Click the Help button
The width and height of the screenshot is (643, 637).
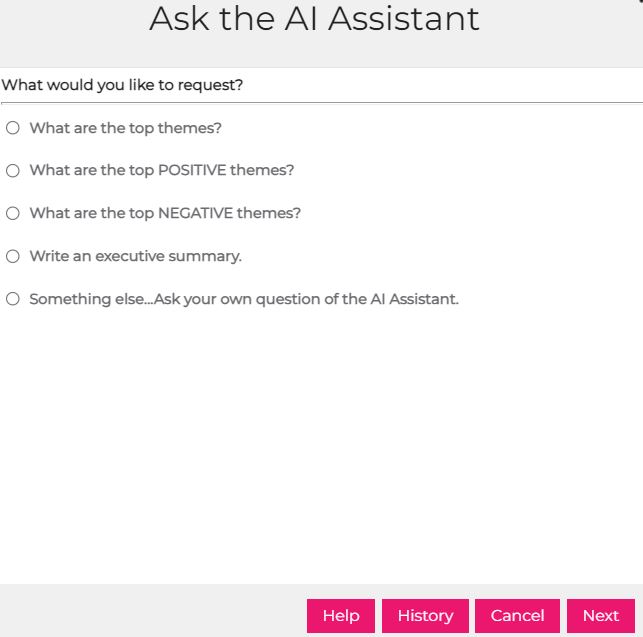[x=341, y=616]
